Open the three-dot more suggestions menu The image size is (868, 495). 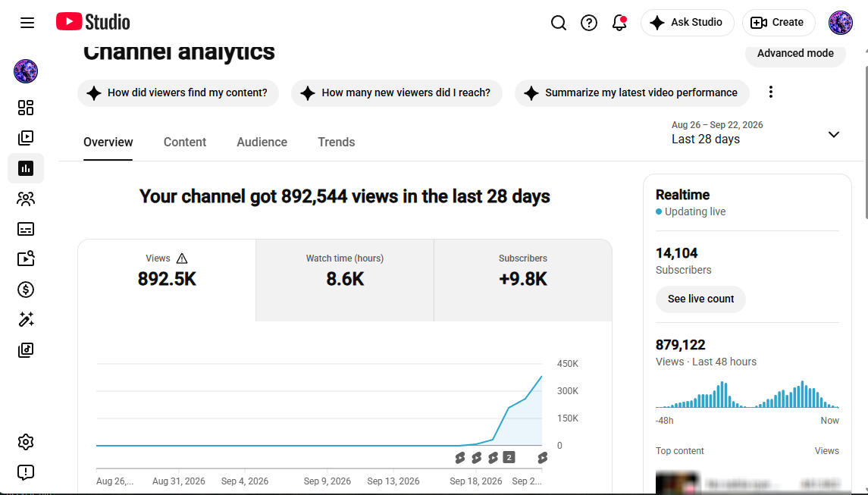(x=770, y=92)
